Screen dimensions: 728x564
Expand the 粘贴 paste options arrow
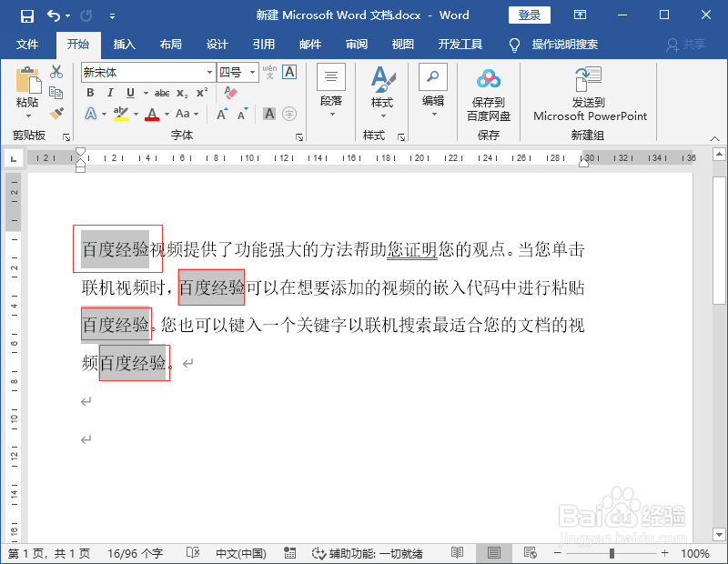coord(28,116)
